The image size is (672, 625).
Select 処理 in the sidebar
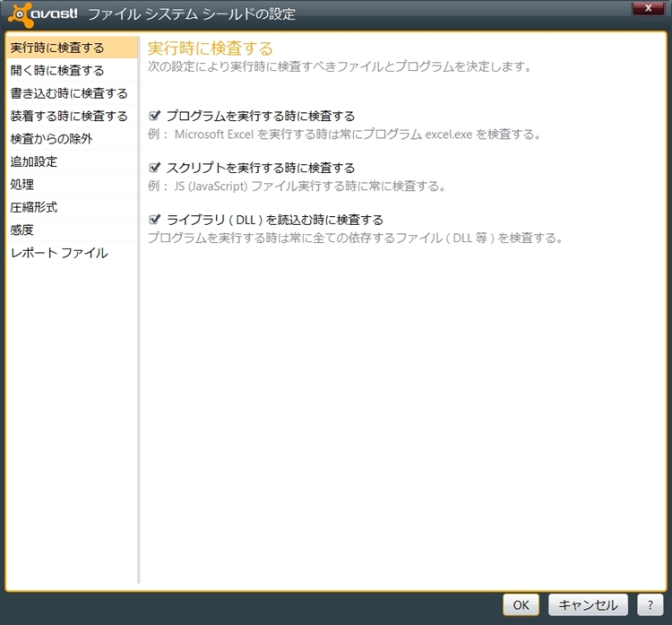pos(72,185)
